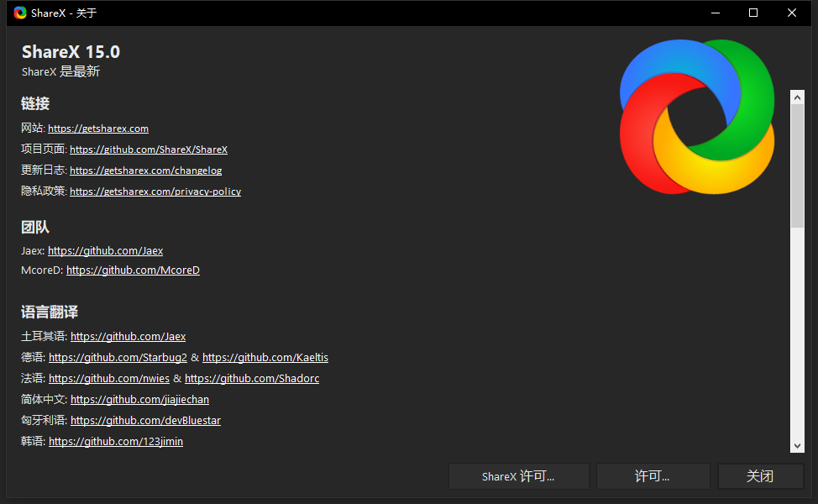Open the changelog link
Image resolution: width=818 pixels, height=504 pixels.
[x=145, y=170]
